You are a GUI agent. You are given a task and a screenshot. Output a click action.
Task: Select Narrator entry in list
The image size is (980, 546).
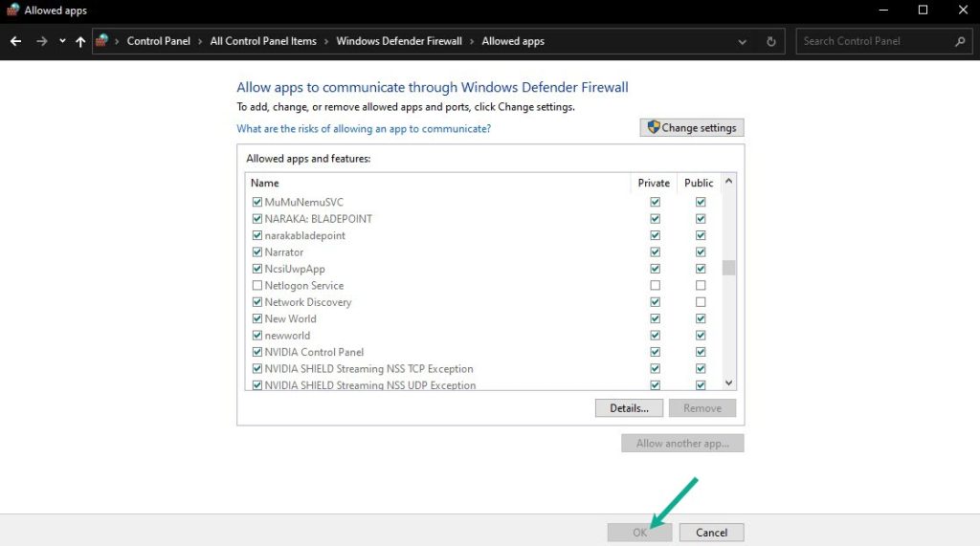[283, 252]
